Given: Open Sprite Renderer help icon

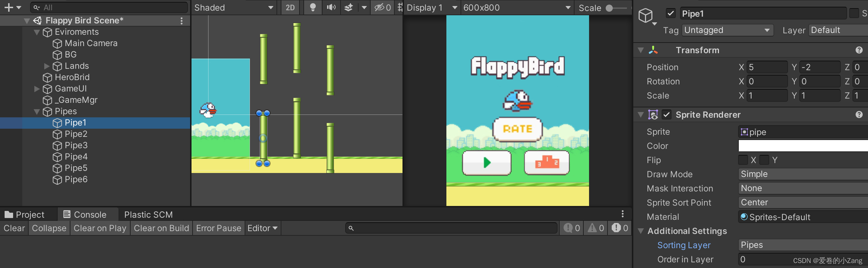Looking at the screenshot, I should click(859, 115).
